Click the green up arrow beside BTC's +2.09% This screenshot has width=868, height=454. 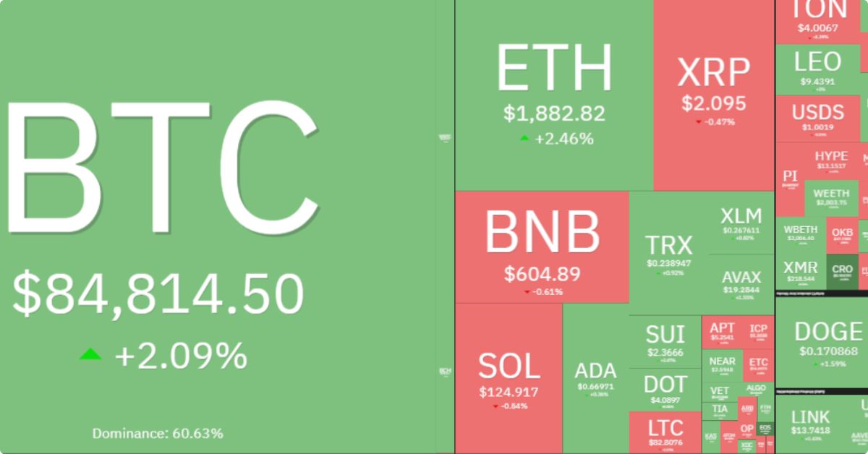pyautogui.click(x=90, y=354)
